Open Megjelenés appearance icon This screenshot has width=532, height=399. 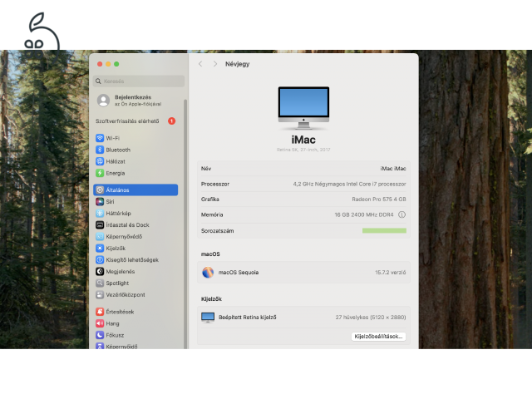(100, 272)
